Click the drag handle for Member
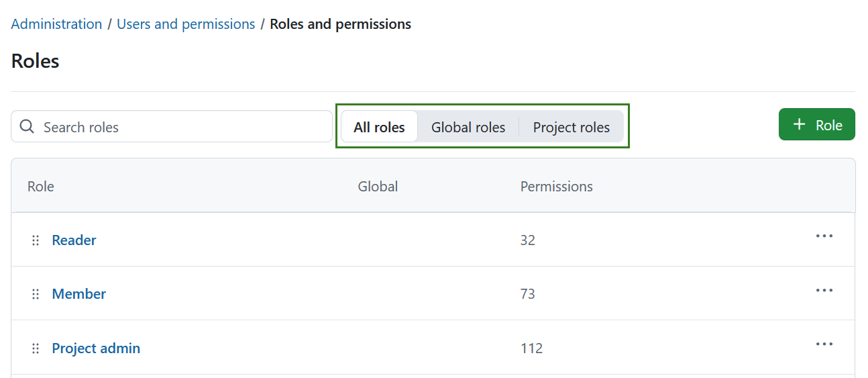Viewport: 868px width, 378px height. pyautogui.click(x=36, y=294)
